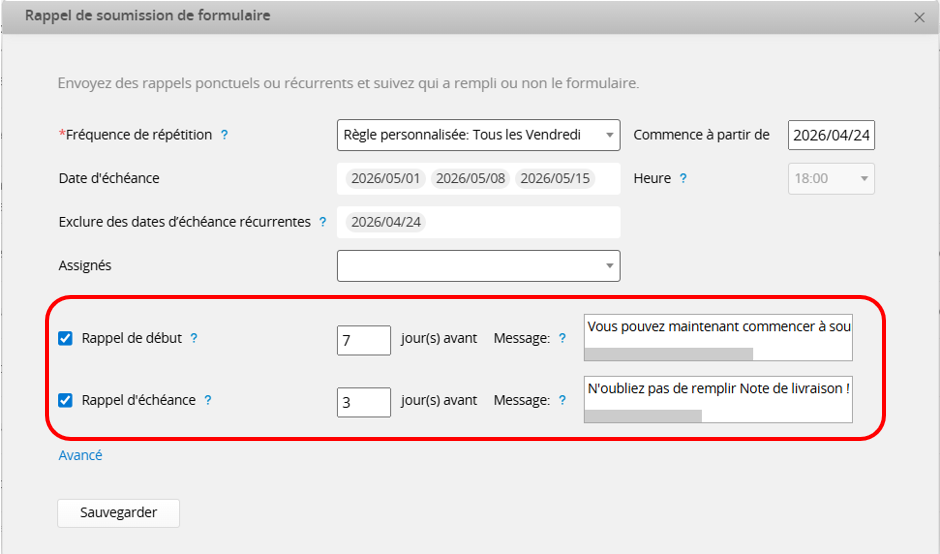Open the Fréquence de répétition dropdown
940x554 pixels.
coord(478,135)
